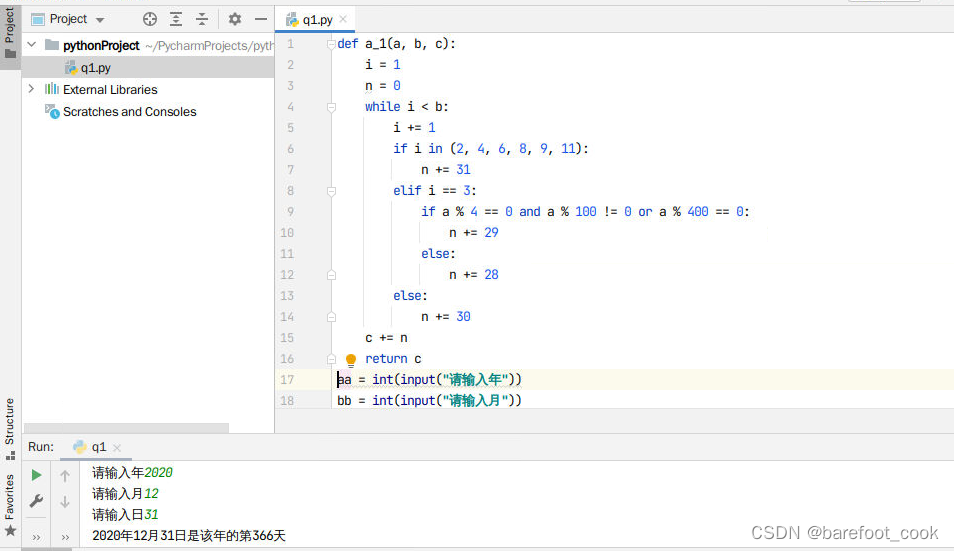954x551 pixels.
Task: Click the 'while i < b:' code line
Action: (406, 107)
